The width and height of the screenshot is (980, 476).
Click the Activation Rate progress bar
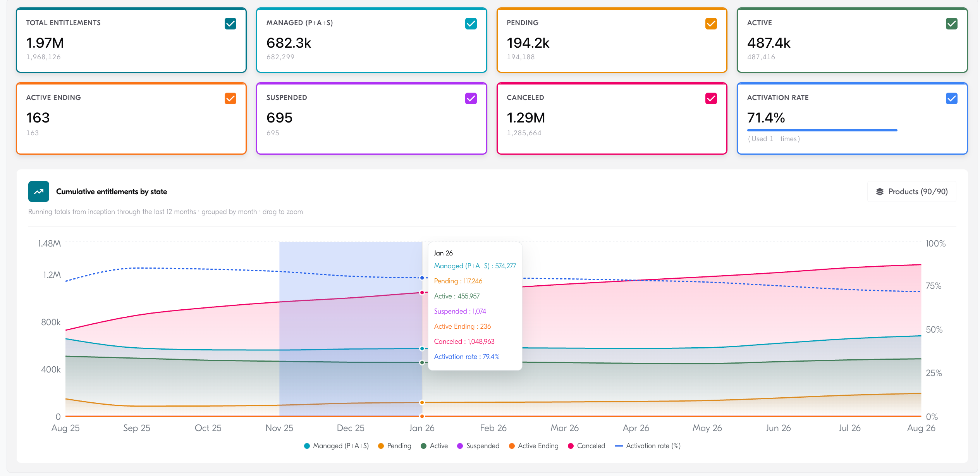[822, 130]
